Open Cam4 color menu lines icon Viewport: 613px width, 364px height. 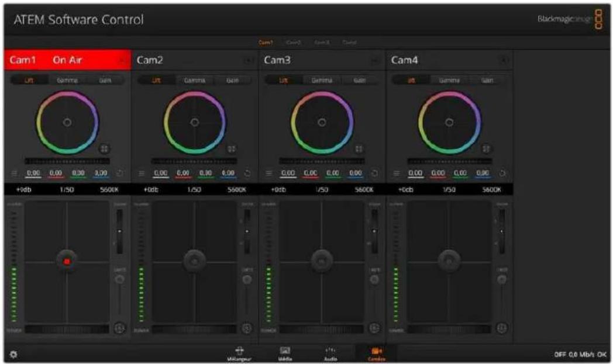[397, 173]
